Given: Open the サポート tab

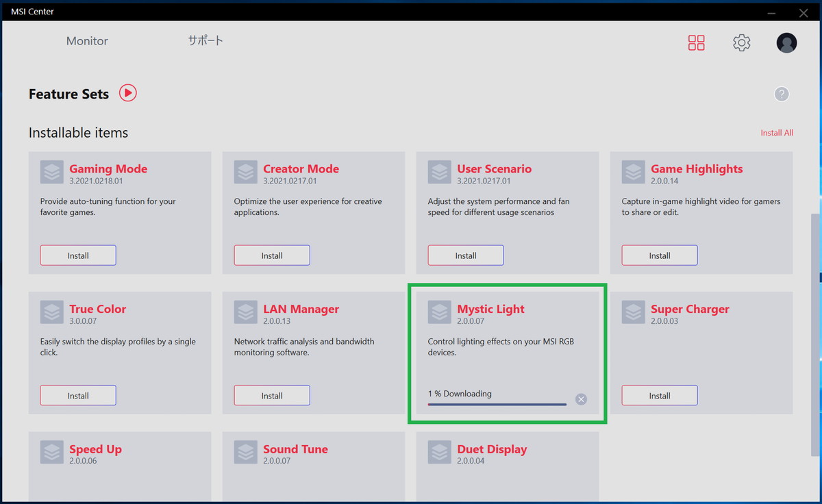Looking at the screenshot, I should (x=206, y=40).
